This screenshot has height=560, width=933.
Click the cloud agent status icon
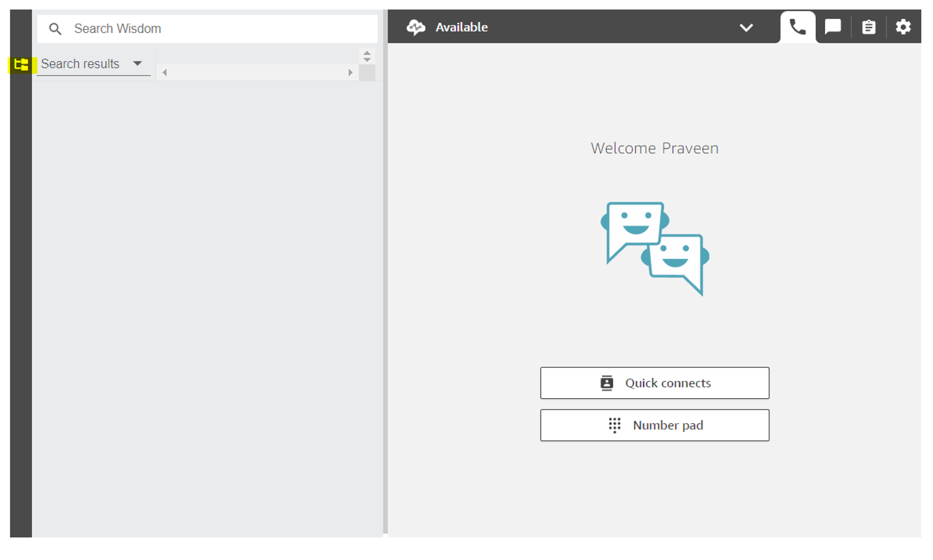pos(416,27)
